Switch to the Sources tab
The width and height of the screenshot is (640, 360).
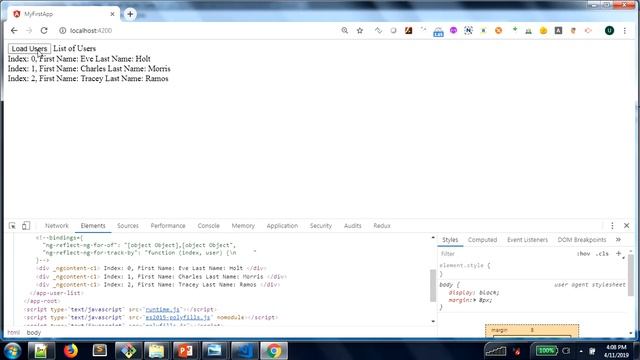(x=128, y=226)
